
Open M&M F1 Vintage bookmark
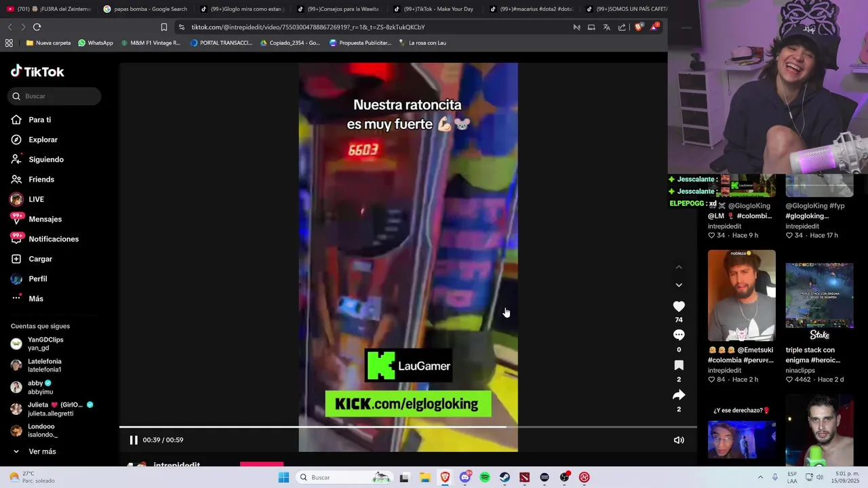(x=151, y=43)
